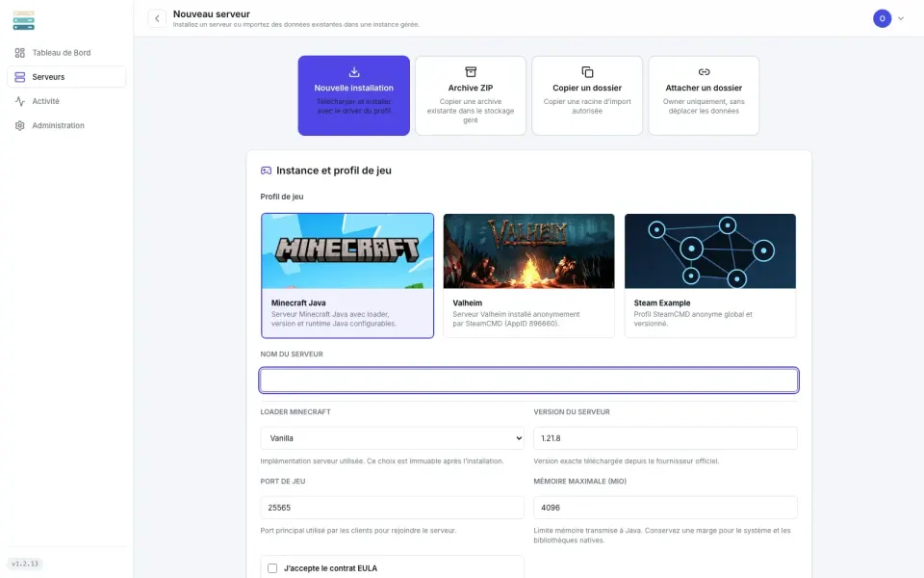
Task: Open the Loader Minecraft Vanilla dropdown
Action: pos(392,438)
